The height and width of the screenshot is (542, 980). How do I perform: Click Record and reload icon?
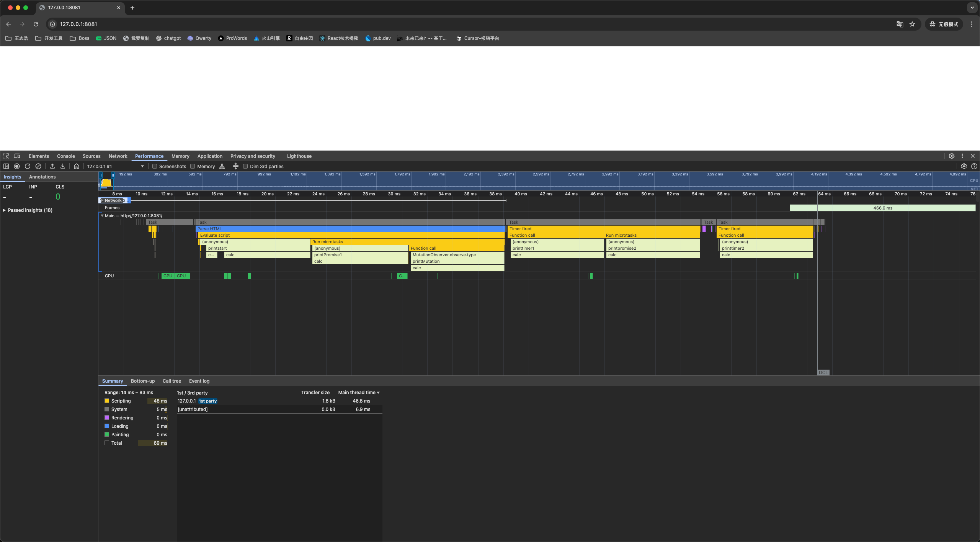[28, 166]
